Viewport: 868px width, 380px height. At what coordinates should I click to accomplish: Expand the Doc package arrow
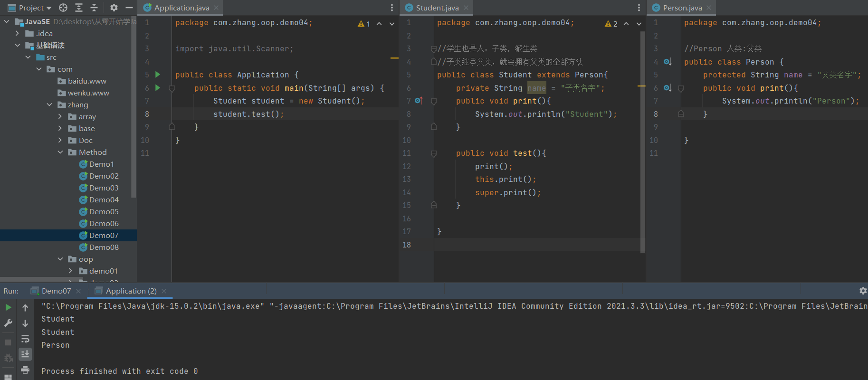click(60, 140)
